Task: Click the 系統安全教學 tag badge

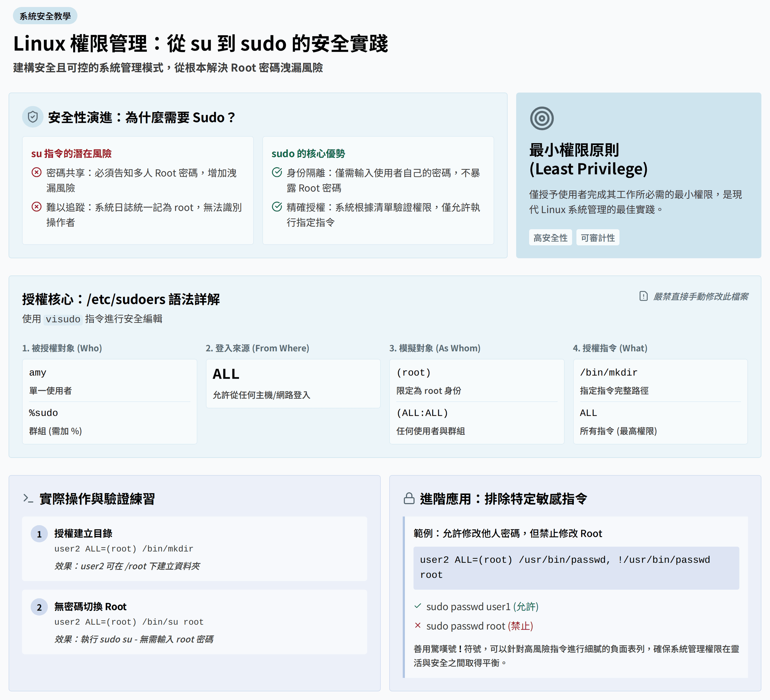Action: click(45, 16)
